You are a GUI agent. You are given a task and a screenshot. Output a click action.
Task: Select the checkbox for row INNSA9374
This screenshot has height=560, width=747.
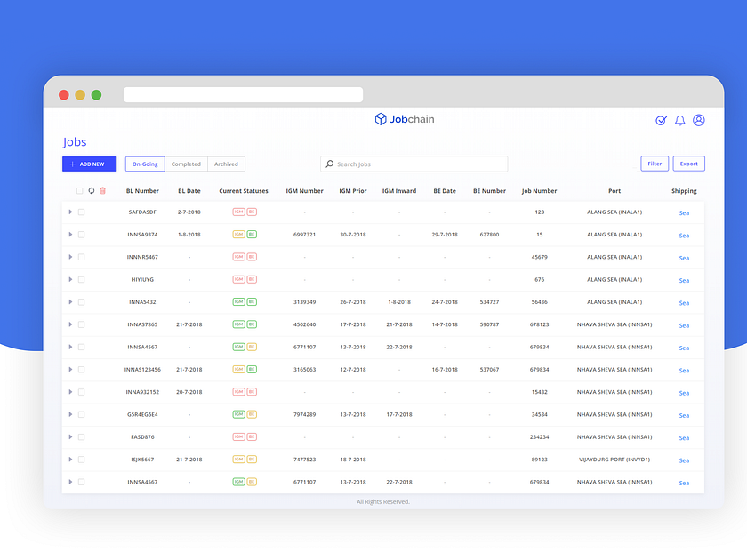81,234
